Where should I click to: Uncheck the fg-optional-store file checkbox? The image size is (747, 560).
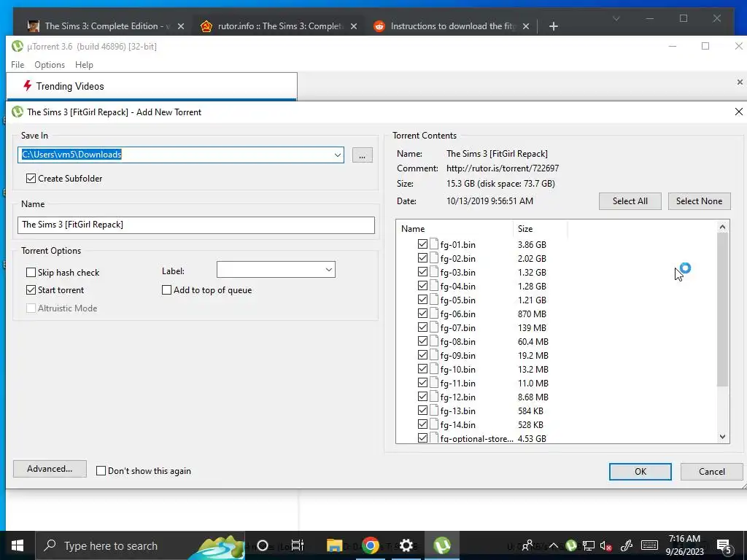point(422,437)
